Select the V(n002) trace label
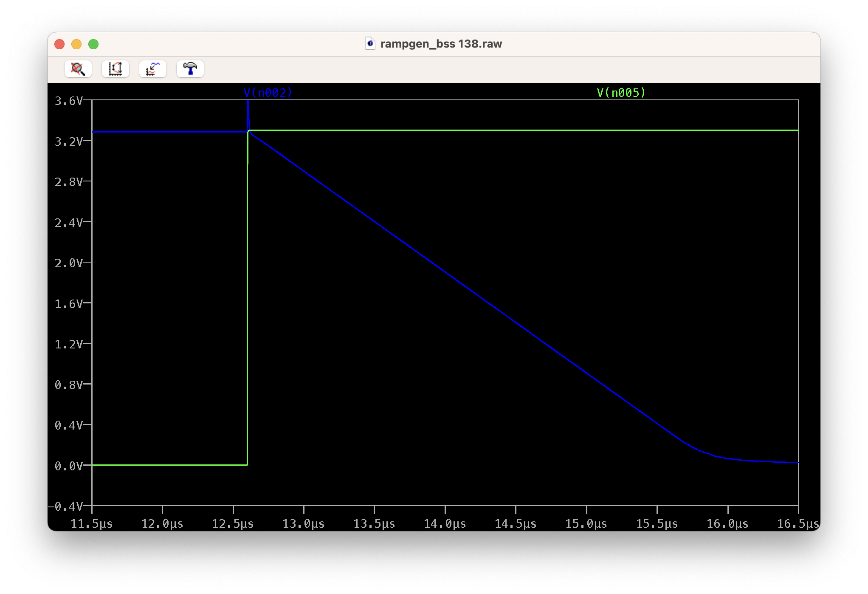The image size is (868, 594). click(268, 93)
